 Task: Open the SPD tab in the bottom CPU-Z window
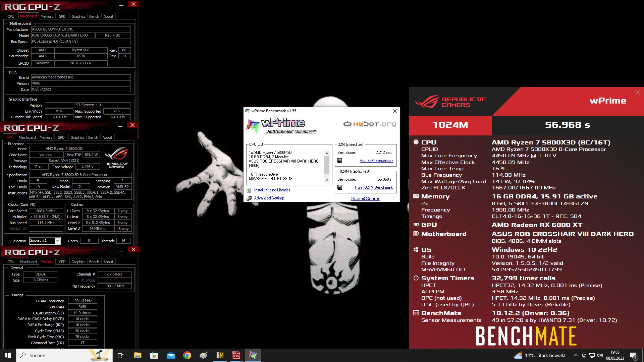[x=62, y=262]
